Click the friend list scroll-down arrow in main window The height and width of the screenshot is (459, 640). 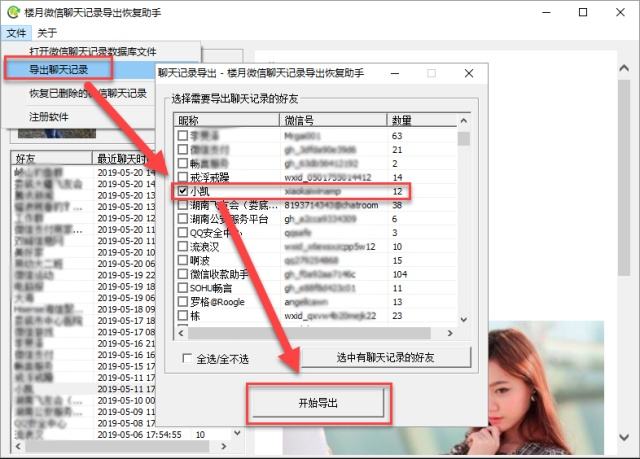tap(237, 432)
